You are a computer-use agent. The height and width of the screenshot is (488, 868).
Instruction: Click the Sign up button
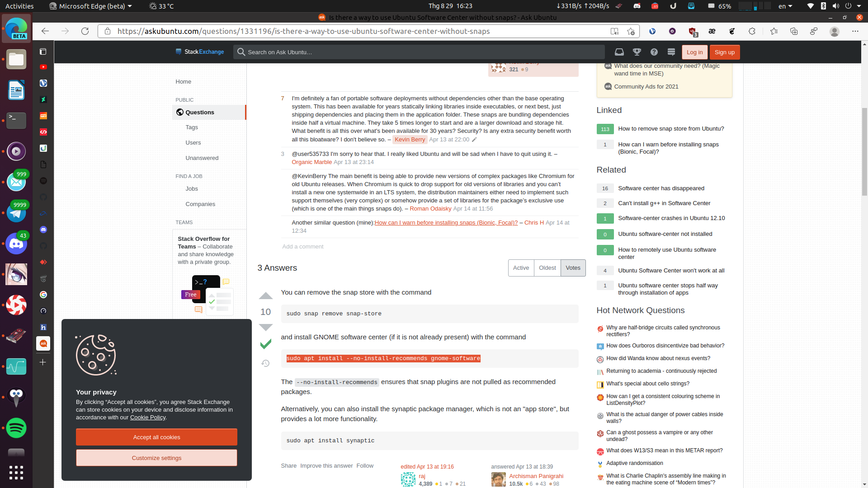pyautogui.click(x=725, y=52)
